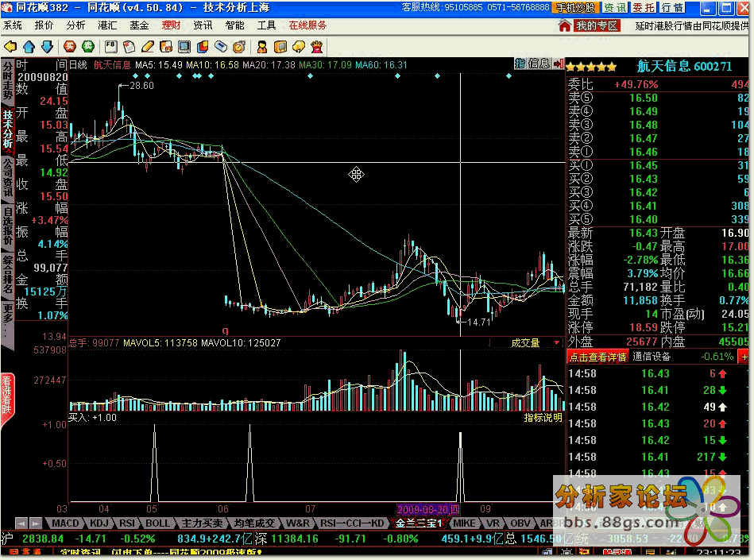Click the cyan diamond marker nearest crosshair

(437, 76)
